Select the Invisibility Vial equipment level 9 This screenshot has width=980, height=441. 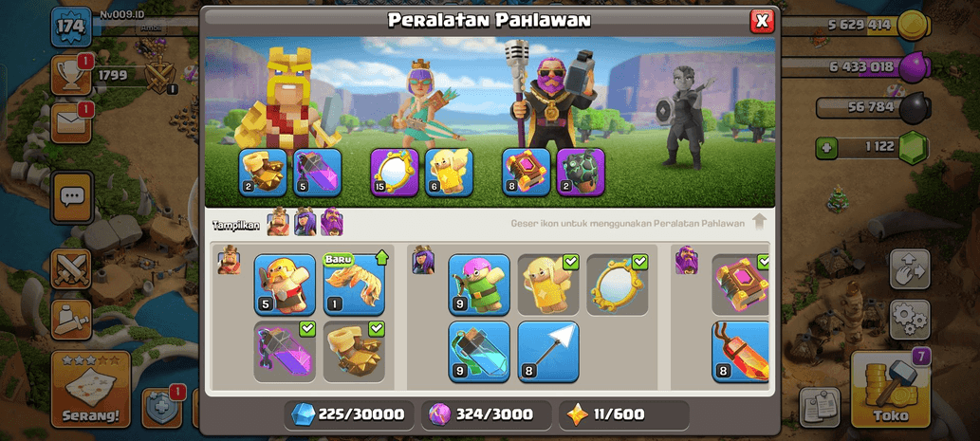coord(479,352)
